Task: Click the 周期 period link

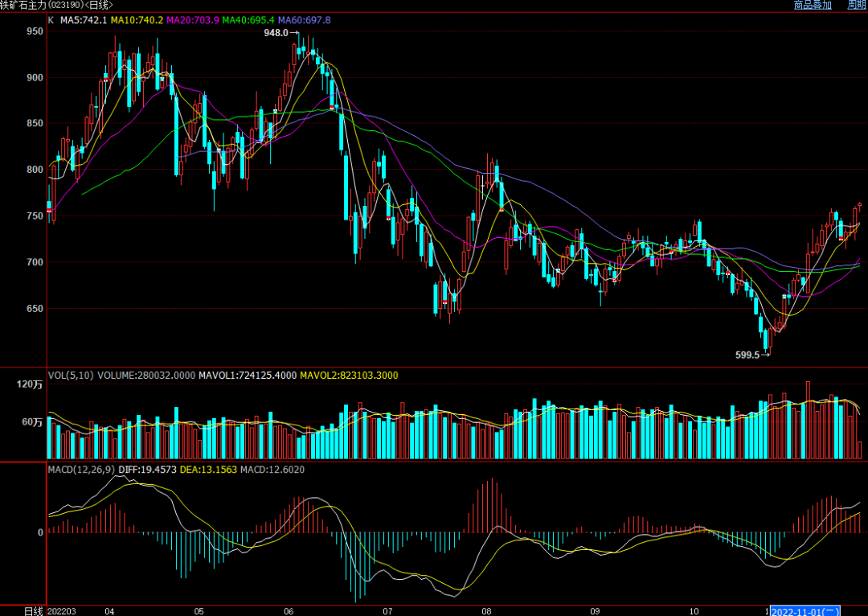Action: [857, 5]
